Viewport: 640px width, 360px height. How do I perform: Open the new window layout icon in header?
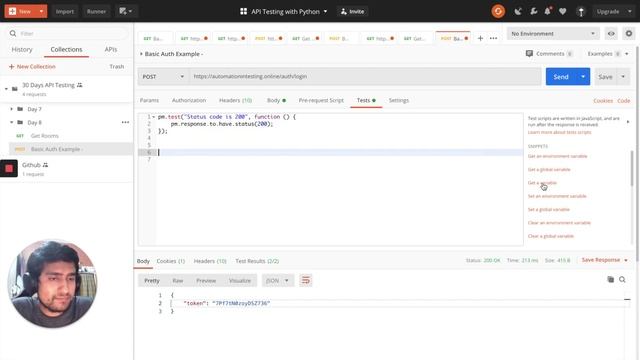[x=125, y=11]
